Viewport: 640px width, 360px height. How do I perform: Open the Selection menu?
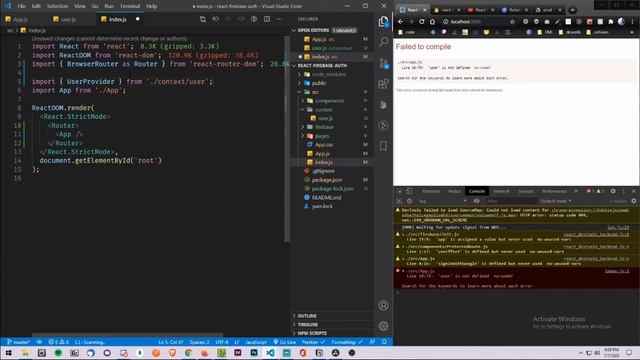pyautogui.click(x=57, y=6)
